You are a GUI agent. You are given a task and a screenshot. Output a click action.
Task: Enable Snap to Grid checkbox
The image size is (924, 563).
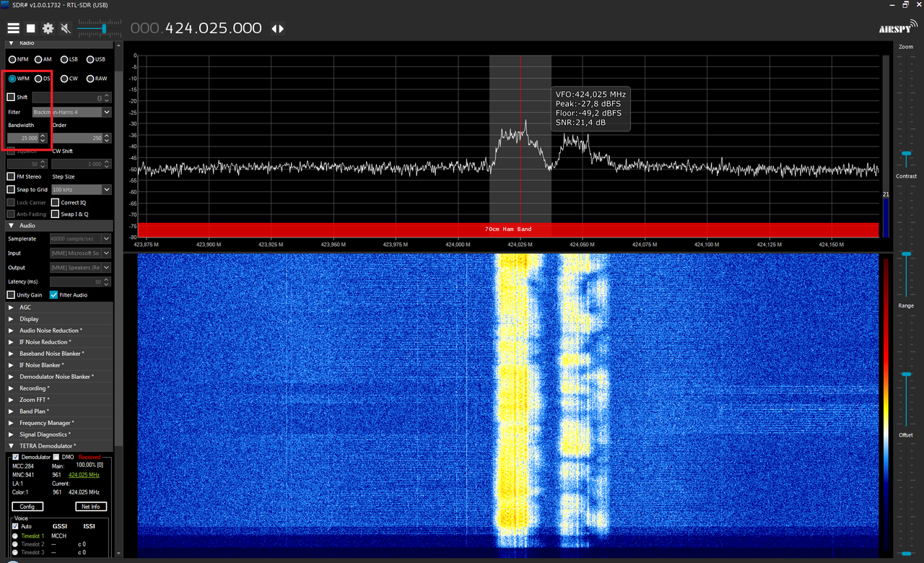coord(11,189)
